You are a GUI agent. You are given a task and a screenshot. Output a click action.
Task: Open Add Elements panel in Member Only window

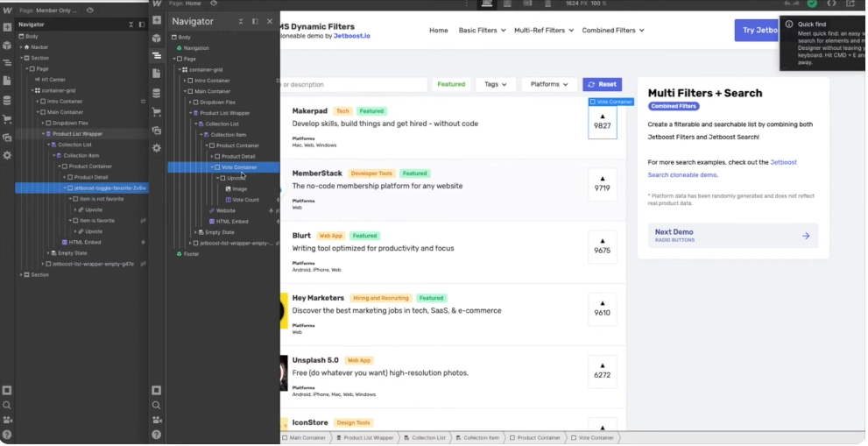click(x=7, y=27)
